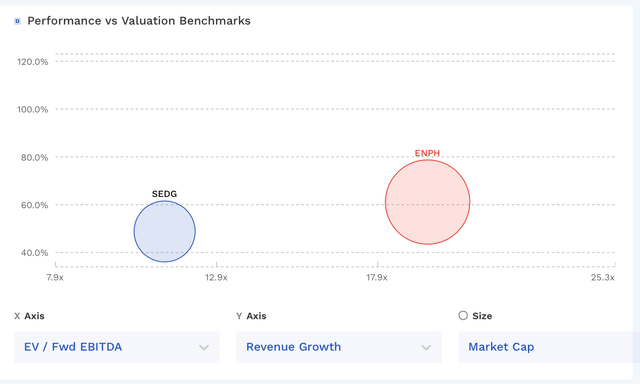Click the 80.0% y-axis label
This screenshot has width=640, height=384.
click(34, 158)
